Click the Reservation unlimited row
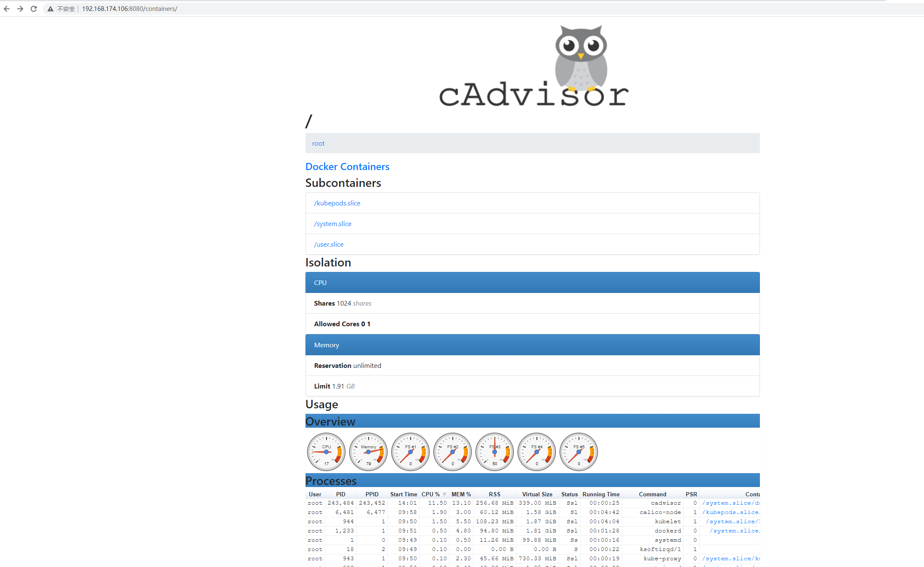The width and height of the screenshot is (924, 567). (532, 365)
